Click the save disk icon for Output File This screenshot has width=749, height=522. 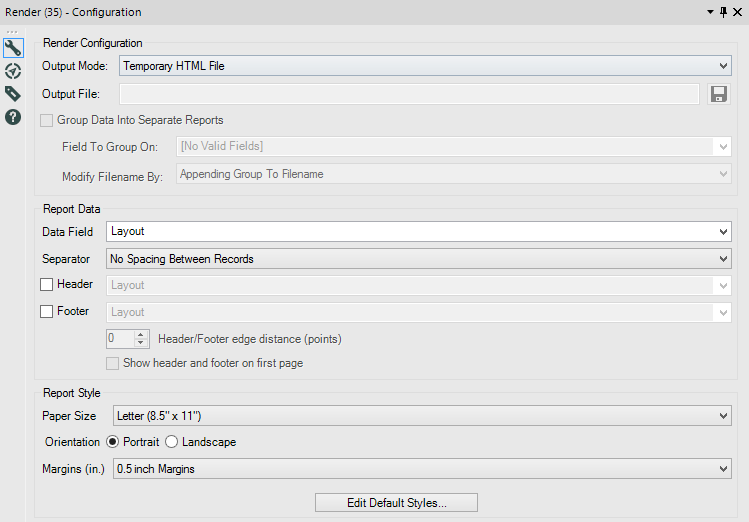(718, 94)
